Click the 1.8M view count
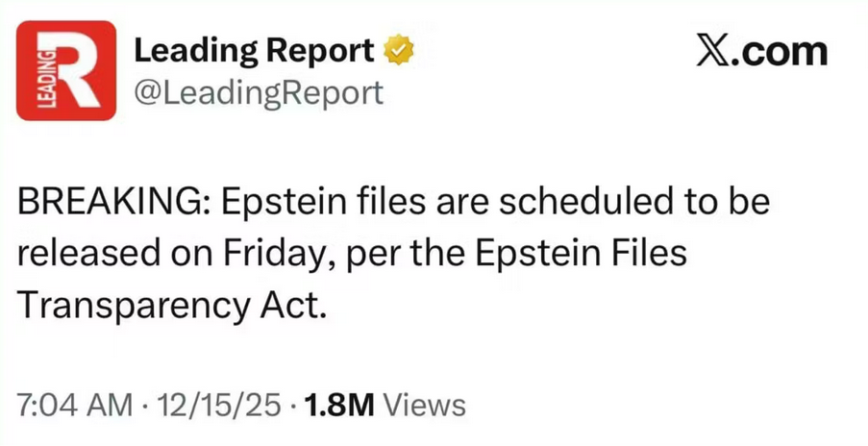868x446 pixels. tap(338, 405)
